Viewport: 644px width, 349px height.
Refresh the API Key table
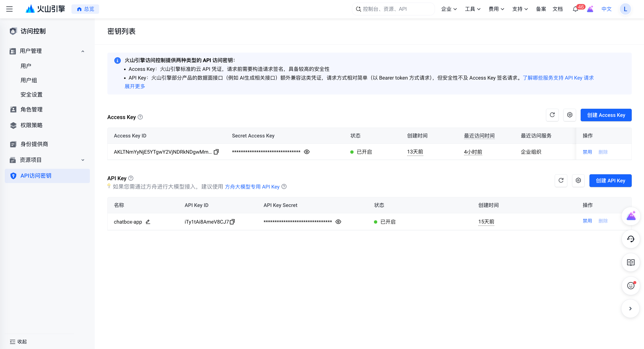tap(561, 180)
